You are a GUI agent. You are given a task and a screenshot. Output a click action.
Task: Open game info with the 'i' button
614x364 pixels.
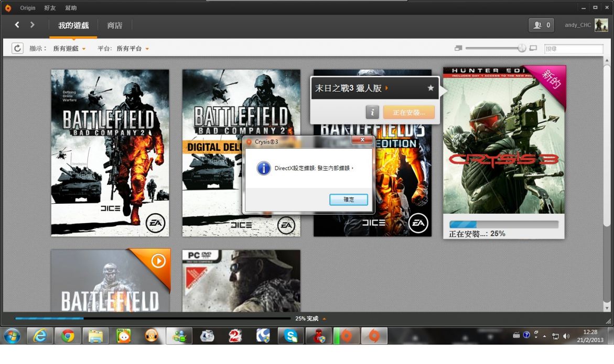[372, 112]
